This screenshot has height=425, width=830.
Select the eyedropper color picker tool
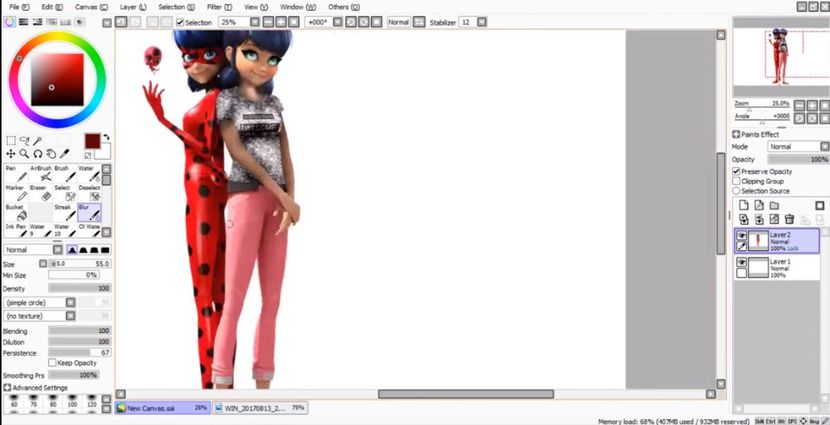pos(65,154)
